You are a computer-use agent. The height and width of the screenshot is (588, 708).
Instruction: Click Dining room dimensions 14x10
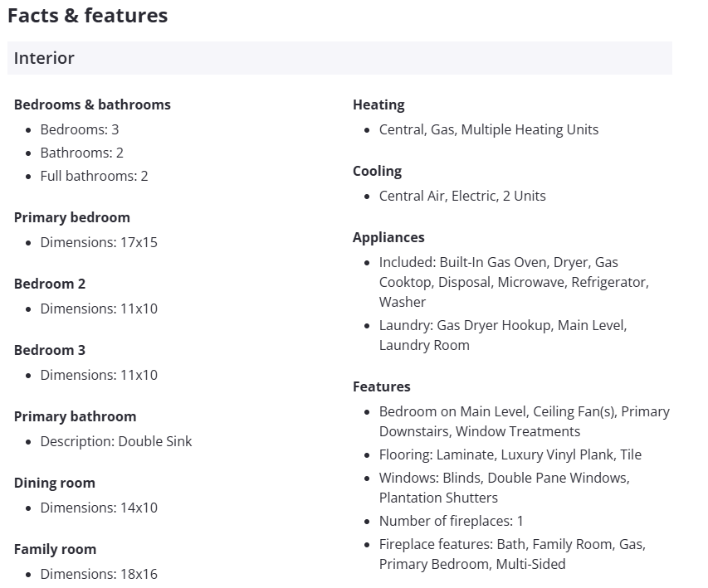click(x=99, y=508)
